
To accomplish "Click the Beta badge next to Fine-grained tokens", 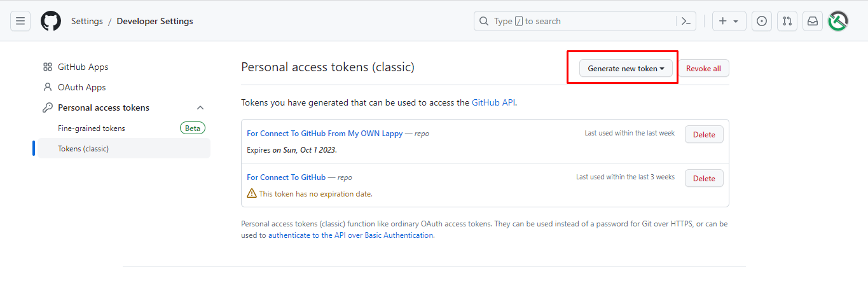I will pyautogui.click(x=193, y=128).
